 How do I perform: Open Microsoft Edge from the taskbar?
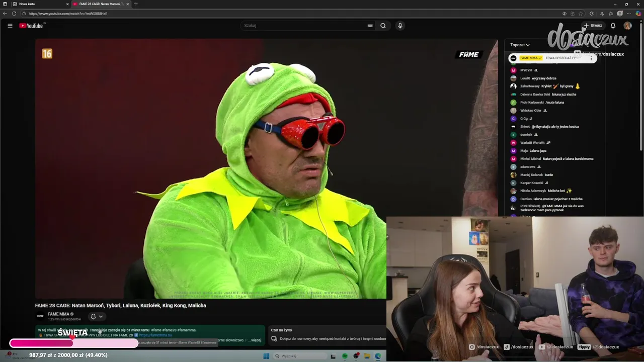tap(378, 356)
